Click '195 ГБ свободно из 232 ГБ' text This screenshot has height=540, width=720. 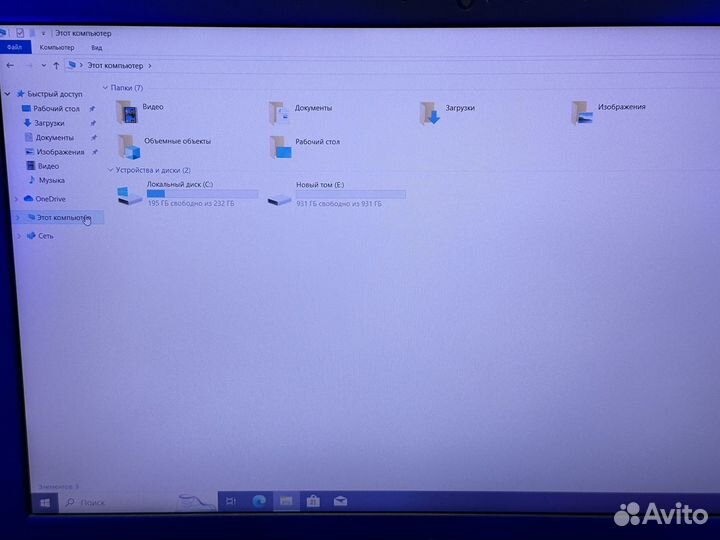[191, 203]
